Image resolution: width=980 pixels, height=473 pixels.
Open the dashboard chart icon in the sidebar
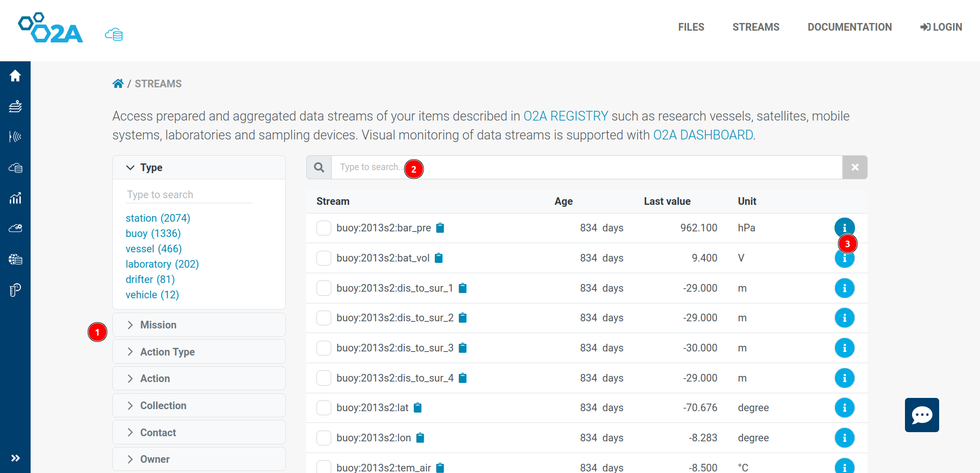pyautogui.click(x=15, y=198)
